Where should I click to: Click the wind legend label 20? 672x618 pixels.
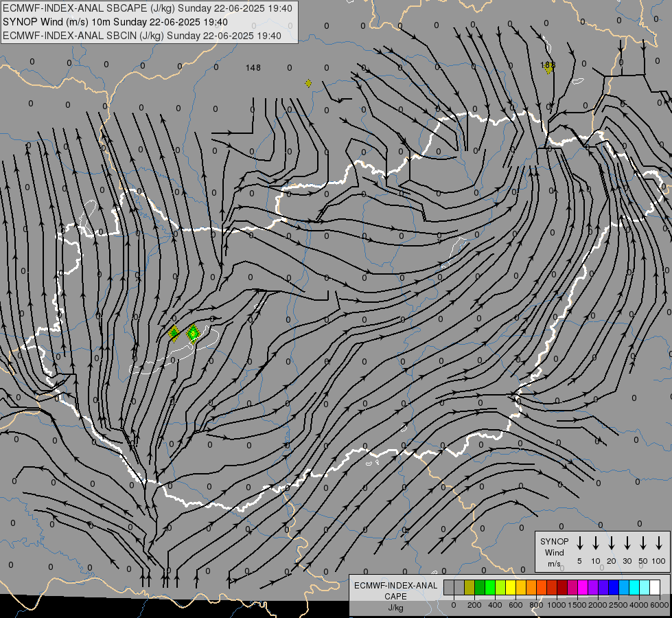click(x=612, y=561)
